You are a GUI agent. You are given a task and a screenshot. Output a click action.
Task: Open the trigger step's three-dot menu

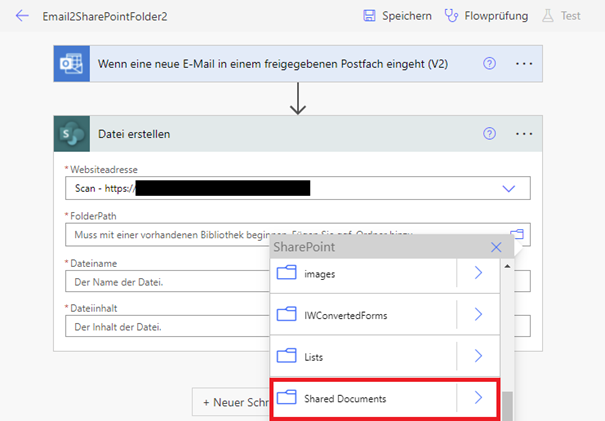[524, 63]
